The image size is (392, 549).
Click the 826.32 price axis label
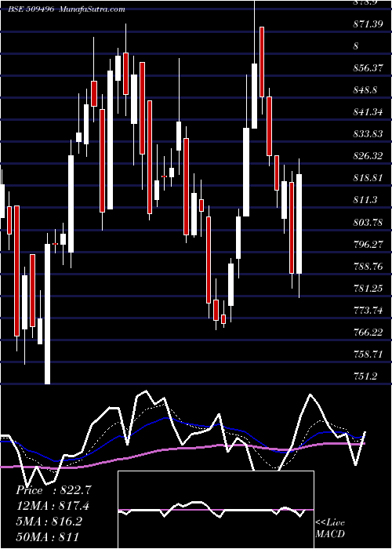(368, 156)
